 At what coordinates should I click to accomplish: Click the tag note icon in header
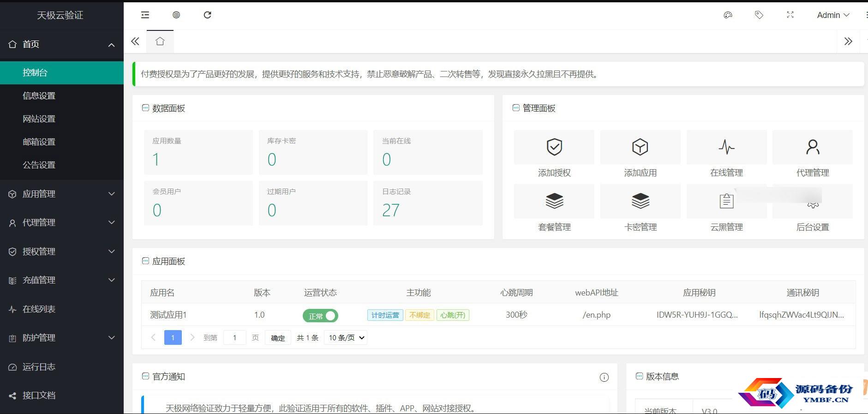pos(759,15)
